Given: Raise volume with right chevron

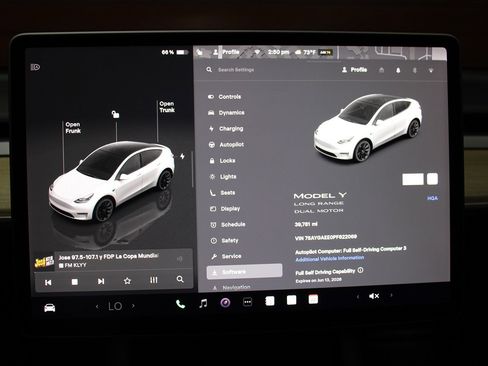Looking at the screenshot, I should 391,295.
